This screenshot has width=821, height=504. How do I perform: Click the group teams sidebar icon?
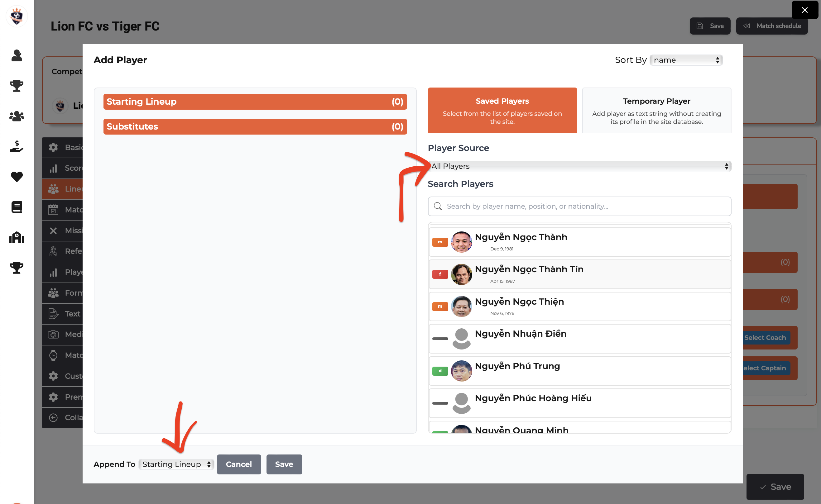click(17, 116)
